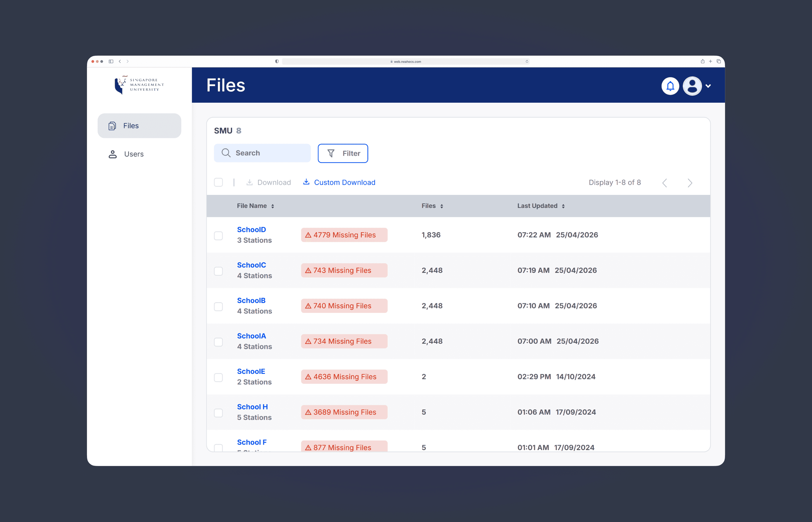Click the Filter button
Image resolution: width=812 pixels, height=522 pixels.
pos(342,153)
